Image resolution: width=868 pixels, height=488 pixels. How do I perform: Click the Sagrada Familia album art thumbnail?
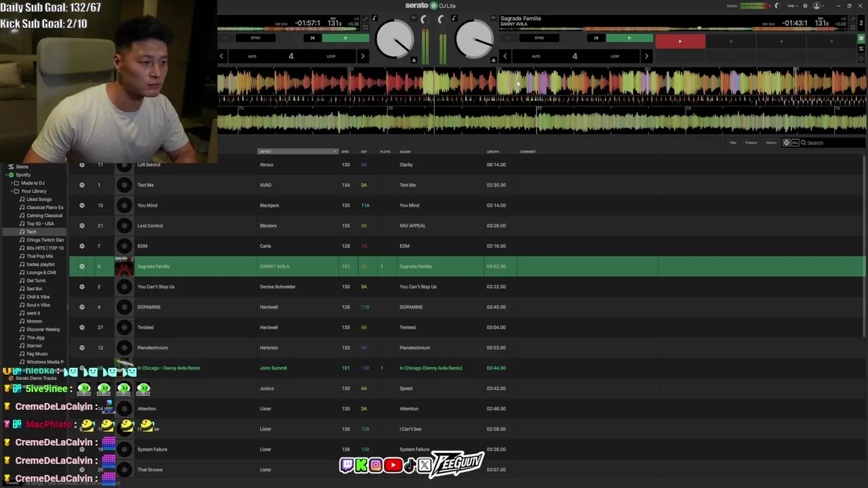coord(124,266)
